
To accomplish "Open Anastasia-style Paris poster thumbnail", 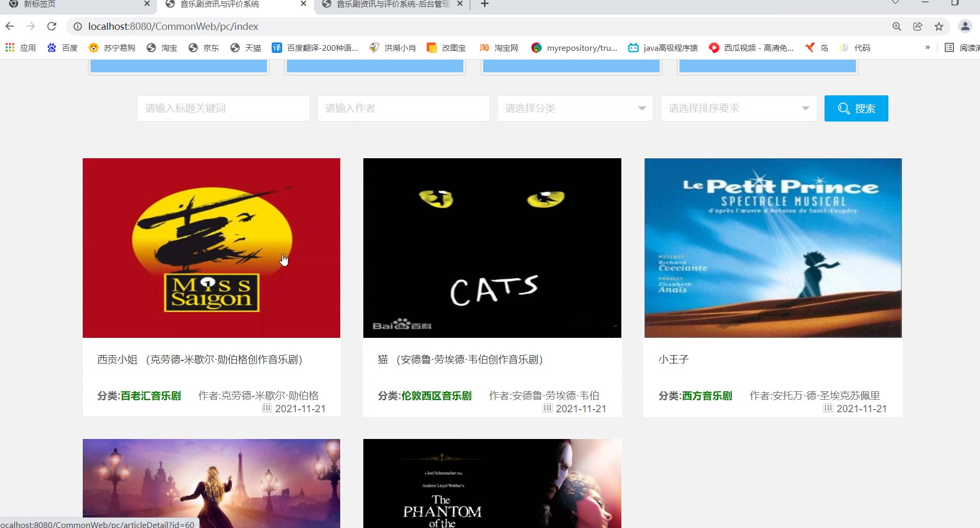I will pyautogui.click(x=211, y=483).
